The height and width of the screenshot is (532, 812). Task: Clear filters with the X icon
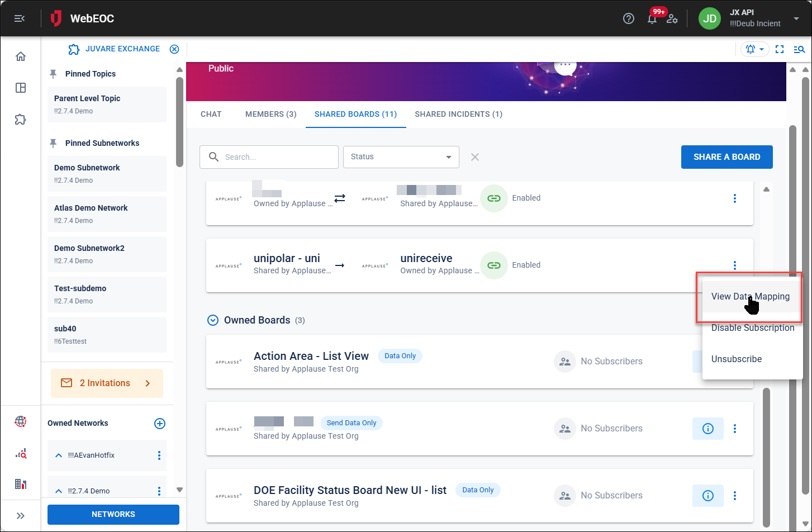(475, 157)
